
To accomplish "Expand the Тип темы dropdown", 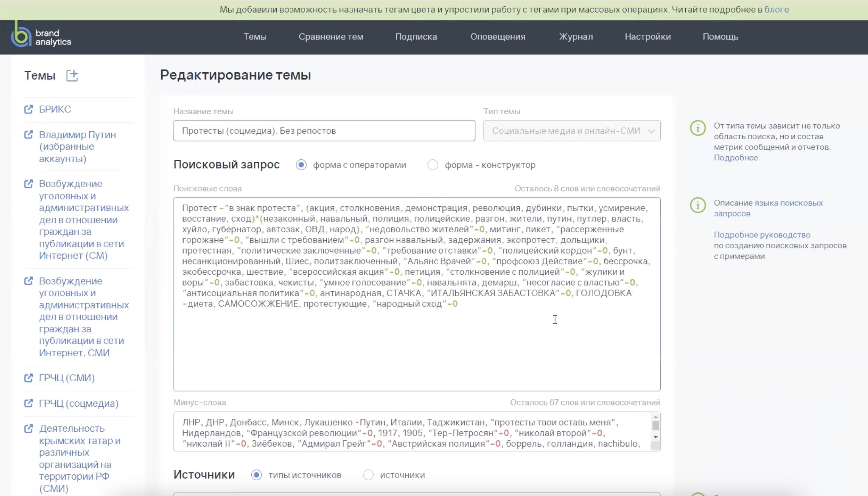I will pyautogui.click(x=571, y=131).
